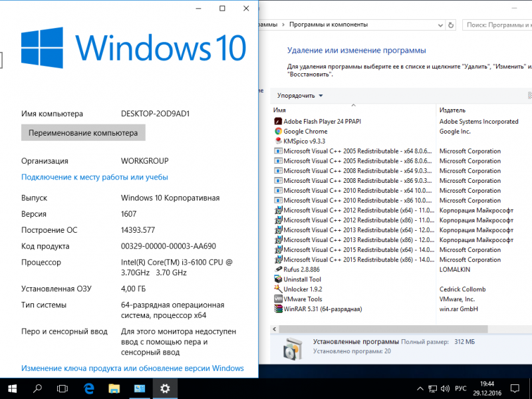Open the Action Center notification icon
Viewport: 532px width, 399px height.
515,389
